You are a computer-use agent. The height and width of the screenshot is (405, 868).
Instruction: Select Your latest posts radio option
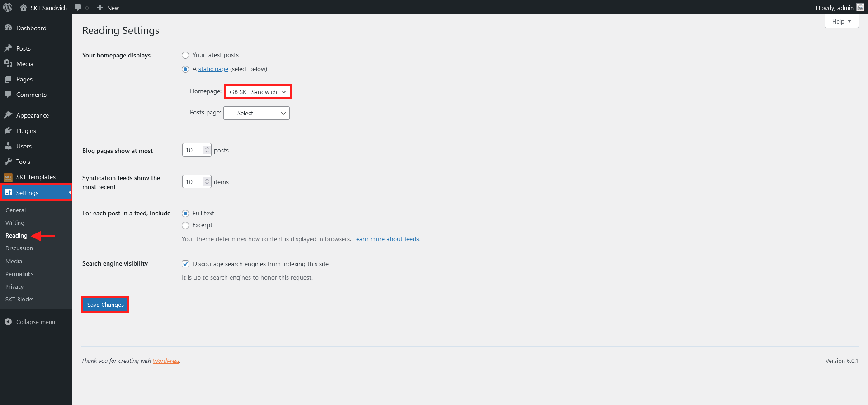[x=185, y=55]
